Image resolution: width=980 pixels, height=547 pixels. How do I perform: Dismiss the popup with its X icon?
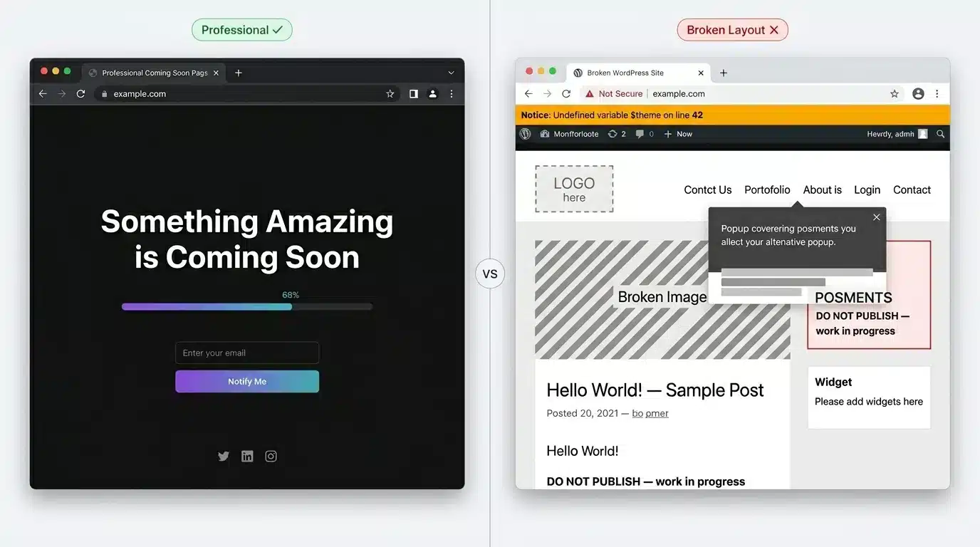click(876, 217)
